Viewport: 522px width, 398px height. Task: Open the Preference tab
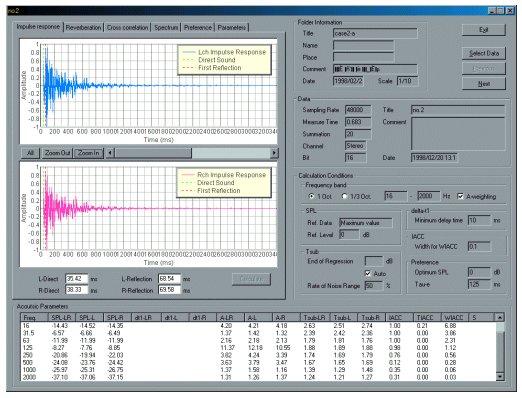point(198,27)
